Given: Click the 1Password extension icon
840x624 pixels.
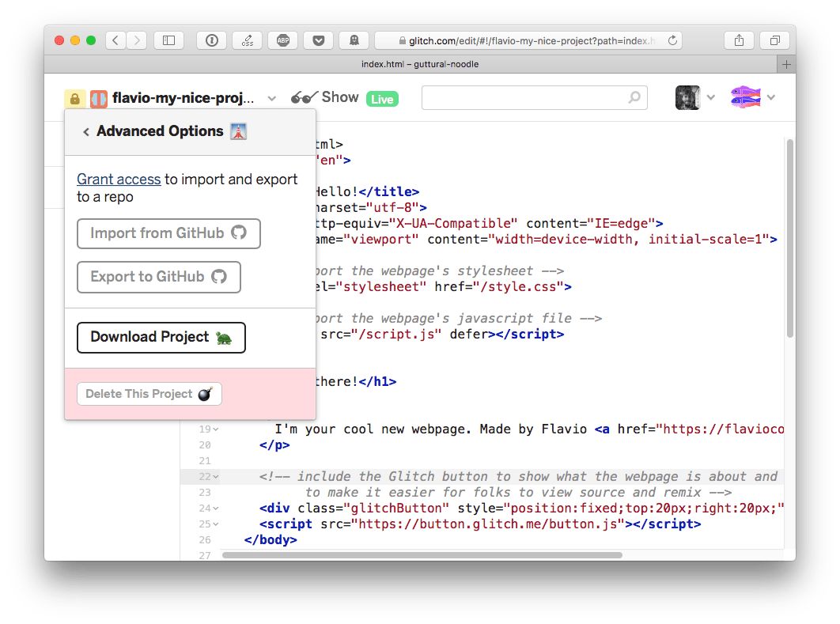Looking at the screenshot, I should point(211,40).
